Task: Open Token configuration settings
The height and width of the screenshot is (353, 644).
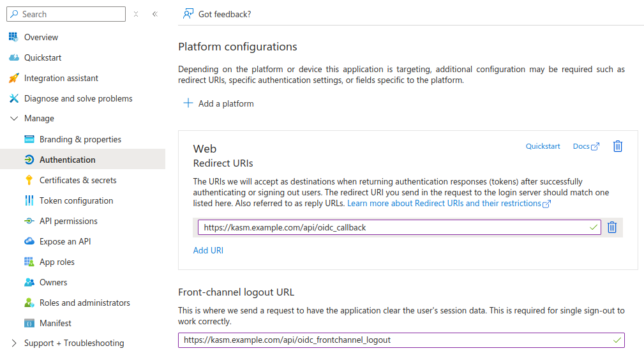Action: point(76,200)
